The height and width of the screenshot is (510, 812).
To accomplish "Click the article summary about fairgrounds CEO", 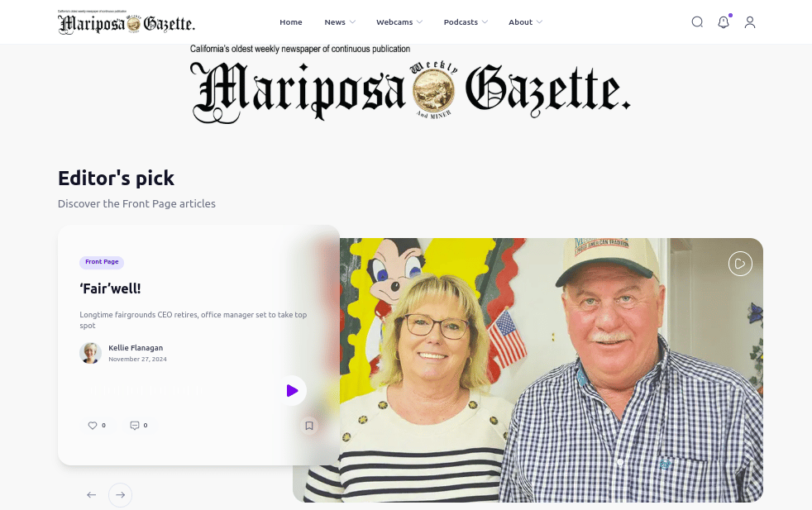I will pos(193,320).
